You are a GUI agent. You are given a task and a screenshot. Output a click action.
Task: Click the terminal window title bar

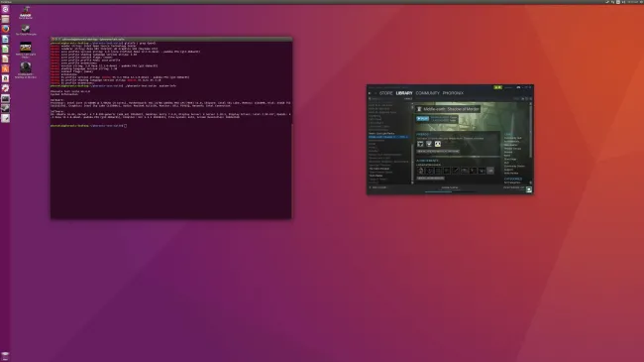click(171, 39)
